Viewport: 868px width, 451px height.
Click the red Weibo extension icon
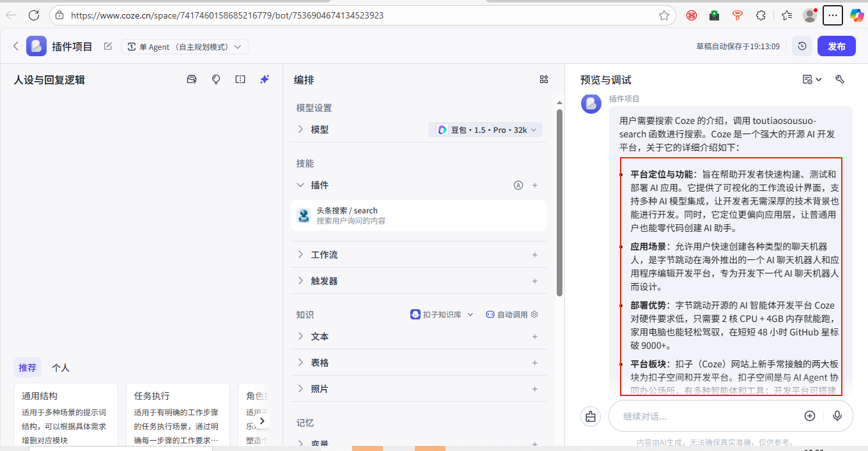(x=691, y=15)
